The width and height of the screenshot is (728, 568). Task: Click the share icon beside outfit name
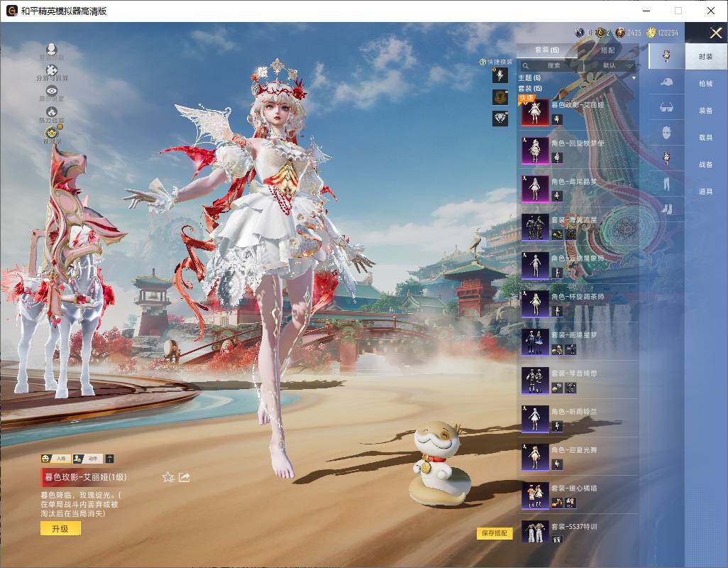pyautogui.click(x=184, y=477)
